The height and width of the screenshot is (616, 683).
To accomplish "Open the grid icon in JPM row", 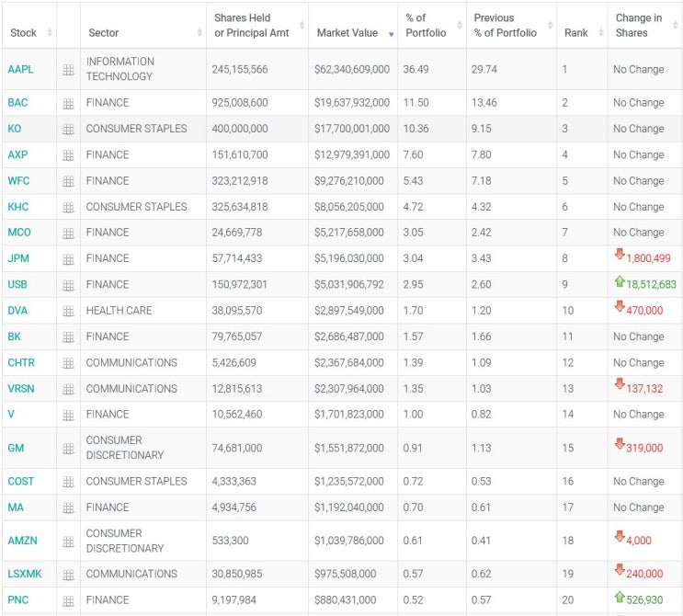I will (x=68, y=259).
